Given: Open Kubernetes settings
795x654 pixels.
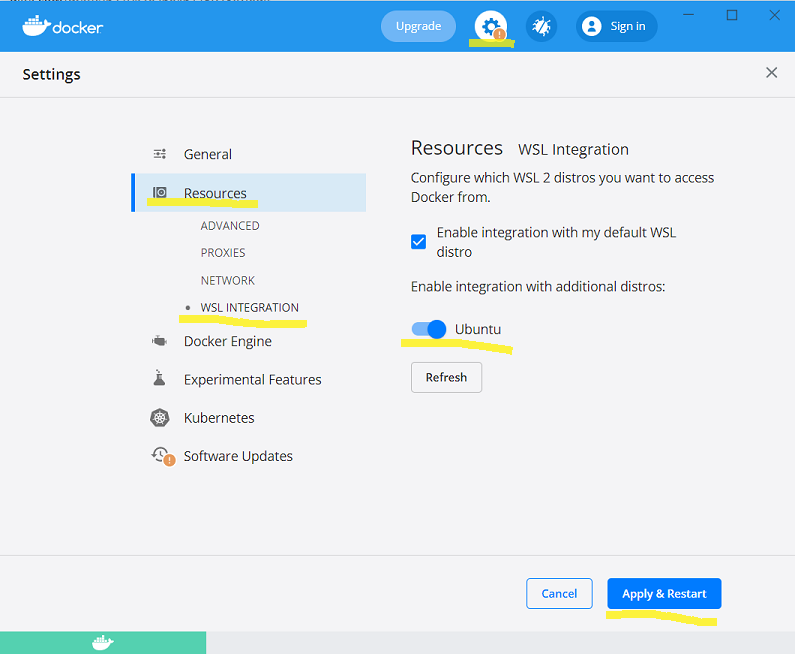Looking at the screenshot, I should (219, 418).
